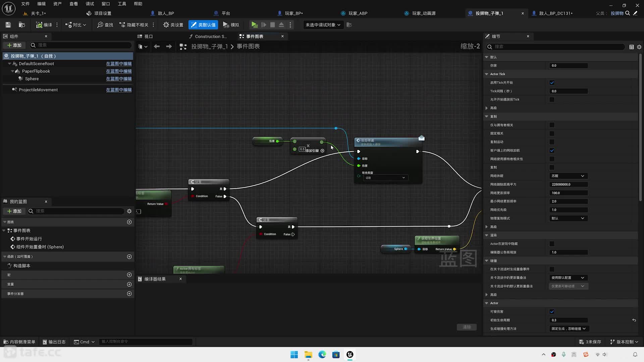Viewport: 644px width, 362px height.
Task: Toggle 启用Tick并开始 checkbox
Action: click(552, 83)
